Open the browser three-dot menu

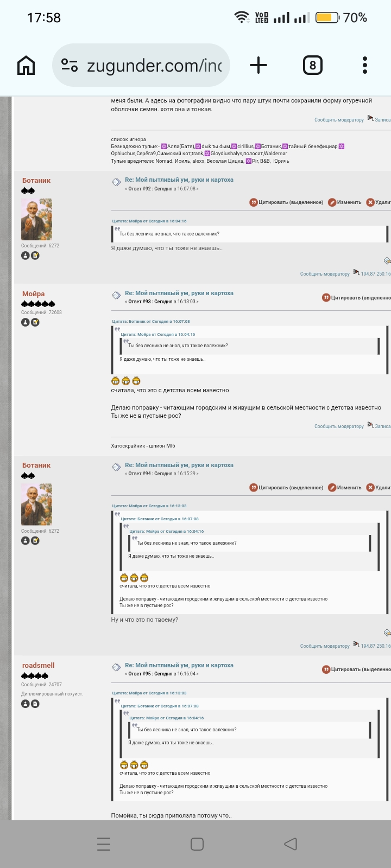click(x=365, y=66)
